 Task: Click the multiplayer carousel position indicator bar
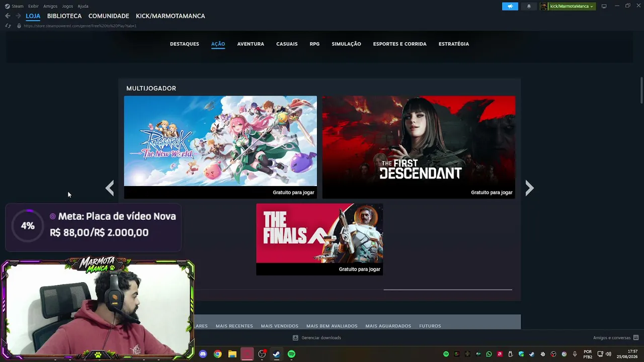click(x=448, y=290)
